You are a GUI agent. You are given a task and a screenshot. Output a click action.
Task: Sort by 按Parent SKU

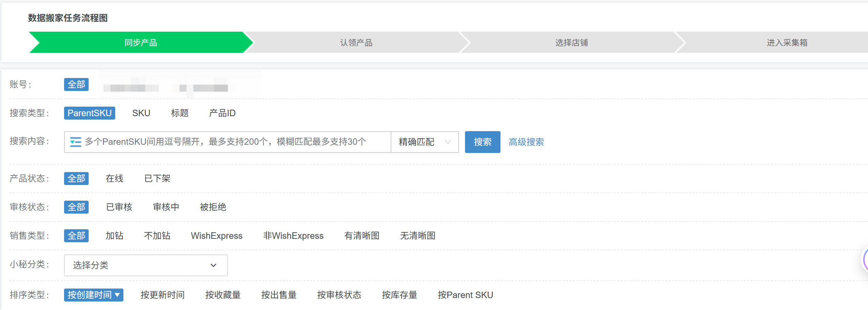[x=465, y=295]
